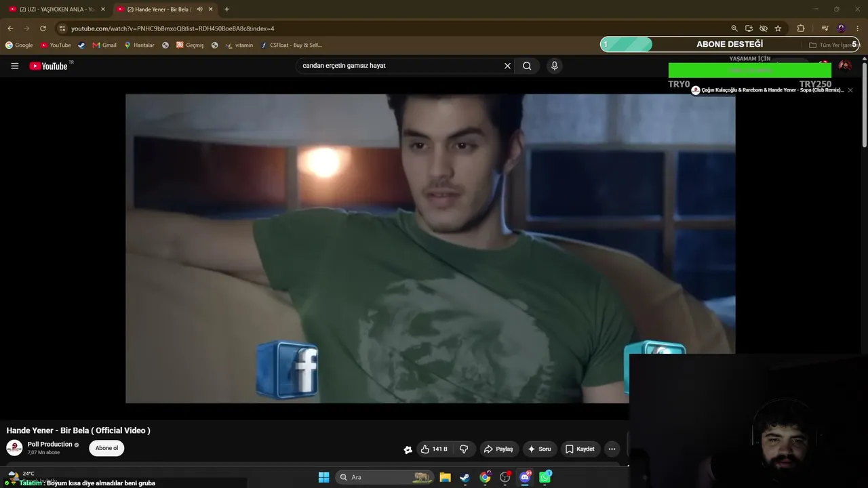
Task: Open the Windows Start menu
Action: click(x=324, y=477)
